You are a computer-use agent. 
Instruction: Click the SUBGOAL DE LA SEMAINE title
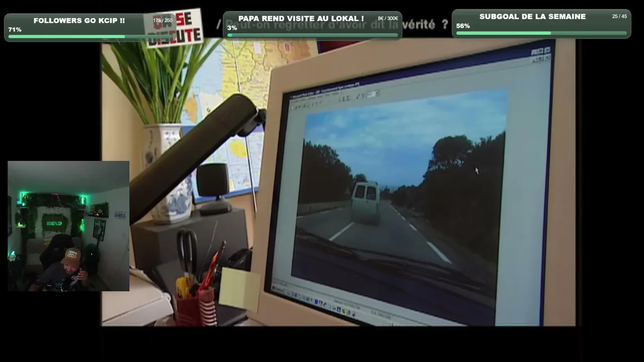click(532, 17)
